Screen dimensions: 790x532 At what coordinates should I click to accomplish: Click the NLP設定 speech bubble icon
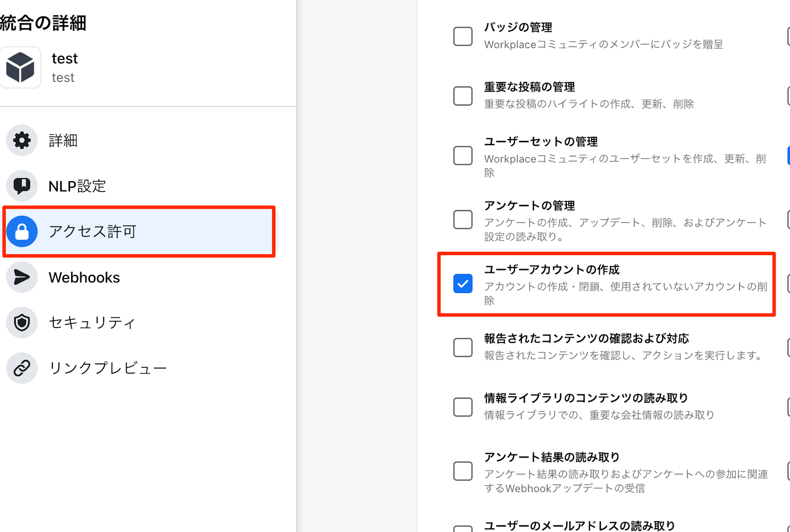[x=22, y=186]
